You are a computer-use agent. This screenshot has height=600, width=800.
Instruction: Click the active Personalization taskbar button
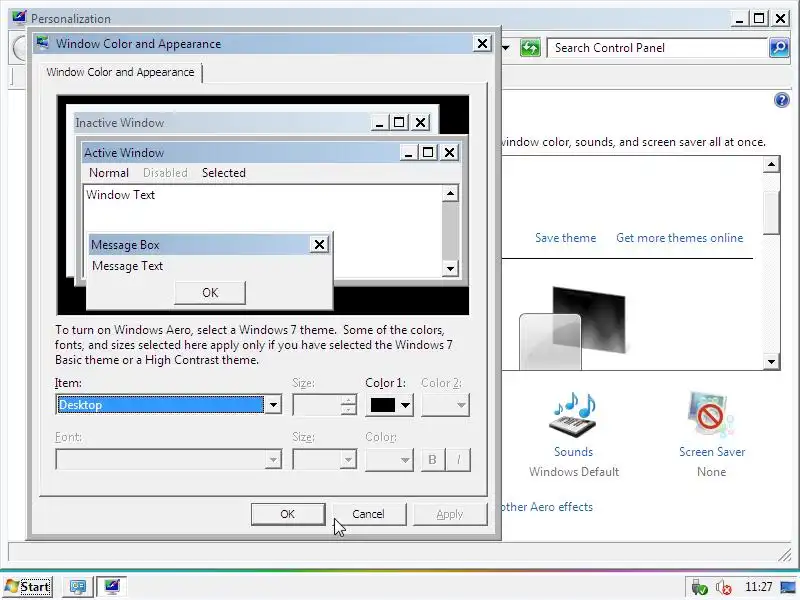(111, 587)
